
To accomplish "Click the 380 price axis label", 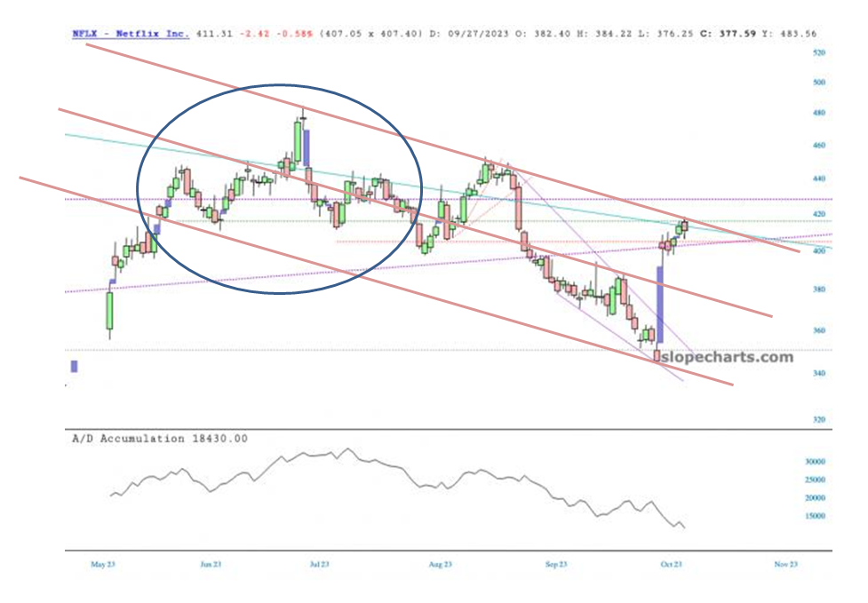I will tap(819, 290).
